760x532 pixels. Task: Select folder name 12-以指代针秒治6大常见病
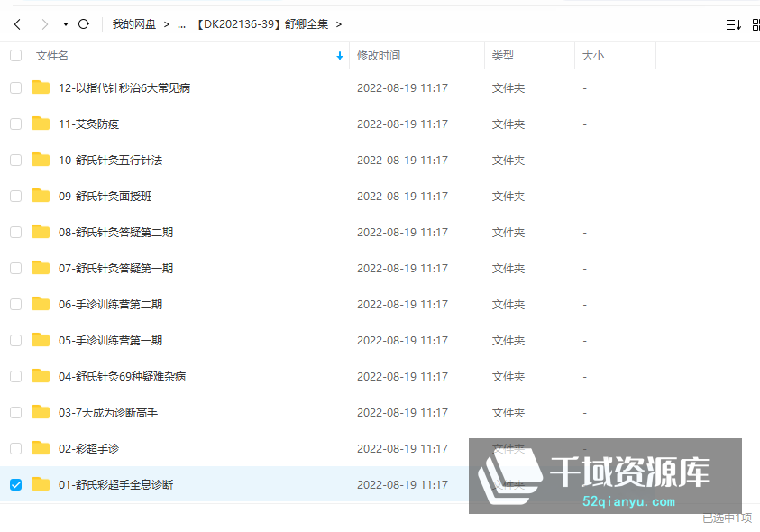tap(124, 87)
